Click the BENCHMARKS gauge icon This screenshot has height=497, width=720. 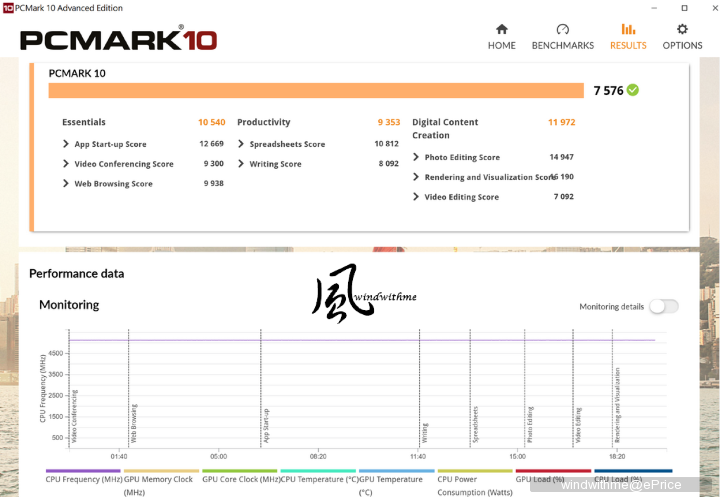pyautogui.click(x=562, y=29)
